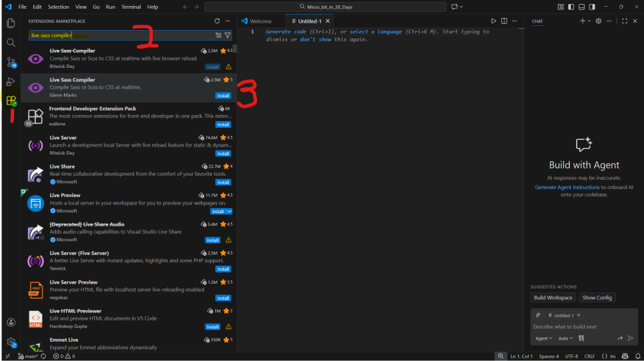Click the don't show link
The width and height of the screenshot is (644, 361).
[x=315, y=39]
